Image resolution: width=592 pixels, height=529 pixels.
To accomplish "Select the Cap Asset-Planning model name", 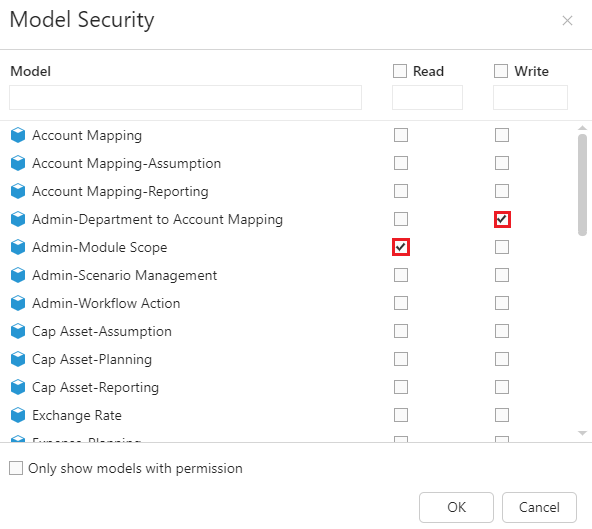I will point(92,359).
